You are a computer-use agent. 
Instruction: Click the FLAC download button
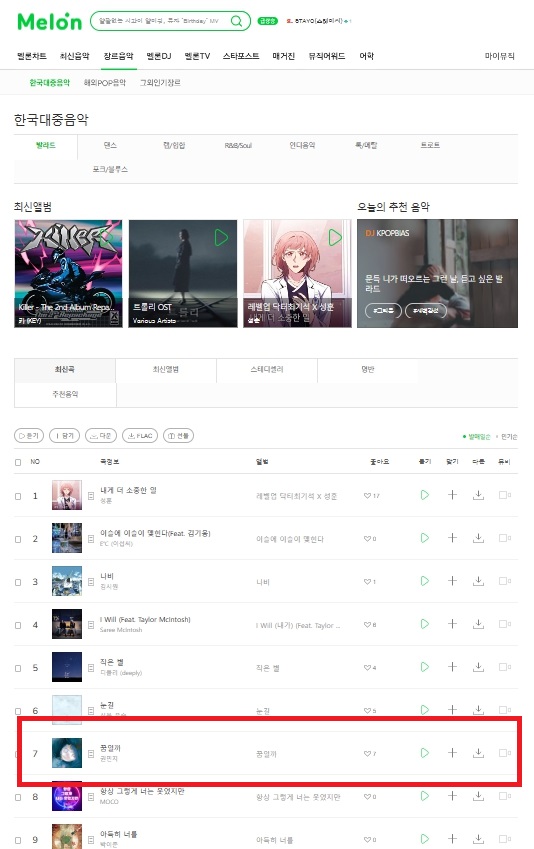click(x=140, y=435)
